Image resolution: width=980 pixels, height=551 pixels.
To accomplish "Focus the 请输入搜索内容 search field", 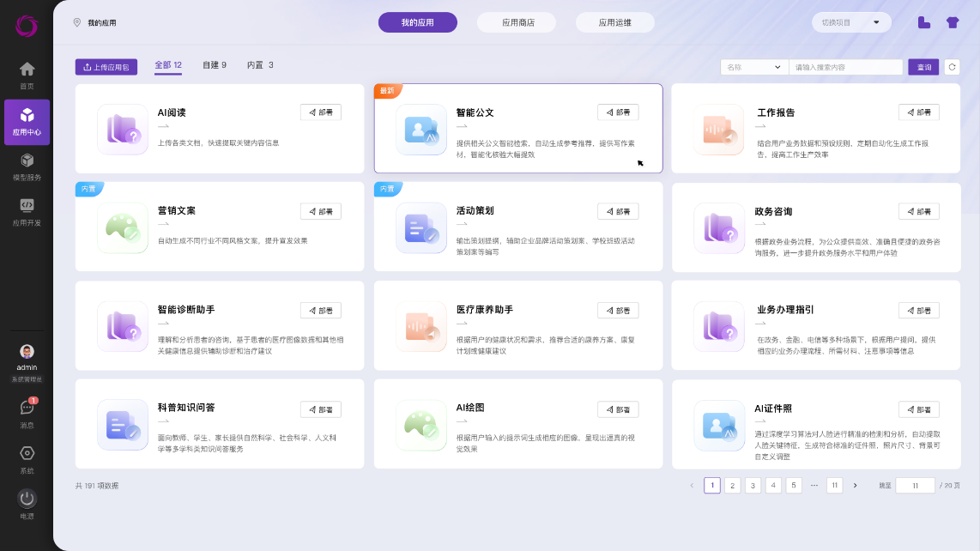I will tap(845, 67).
